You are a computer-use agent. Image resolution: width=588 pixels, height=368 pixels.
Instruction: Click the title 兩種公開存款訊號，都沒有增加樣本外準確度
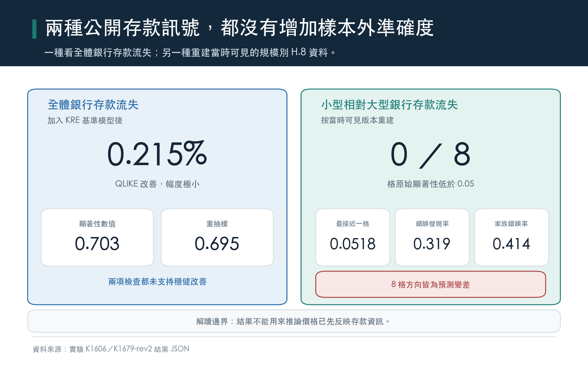point(240,28)
